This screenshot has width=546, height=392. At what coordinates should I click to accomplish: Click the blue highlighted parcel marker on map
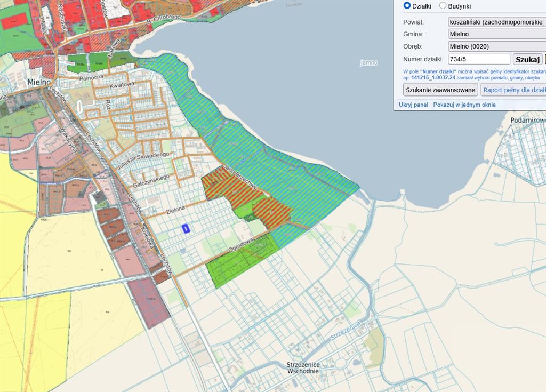[186, 228]
